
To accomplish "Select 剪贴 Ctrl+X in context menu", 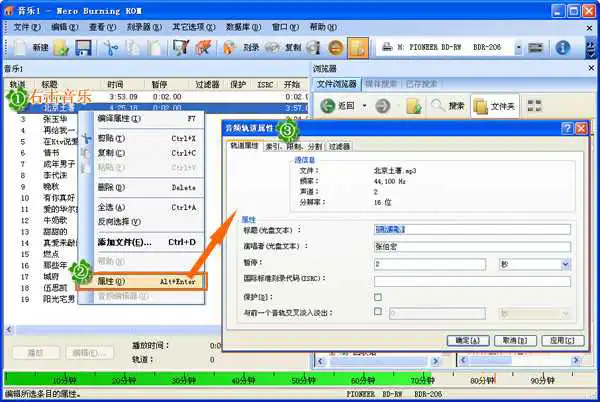I will click(x=148, y=138).
